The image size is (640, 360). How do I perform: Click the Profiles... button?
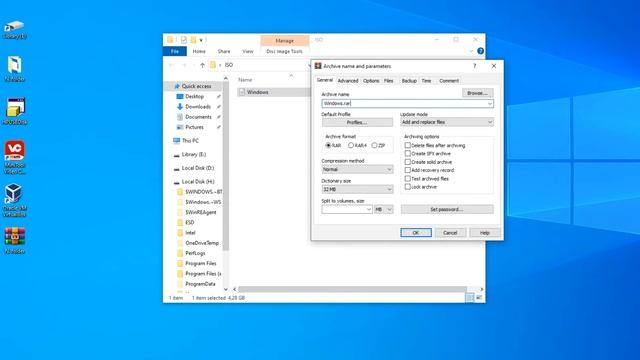tap(357, 122)
